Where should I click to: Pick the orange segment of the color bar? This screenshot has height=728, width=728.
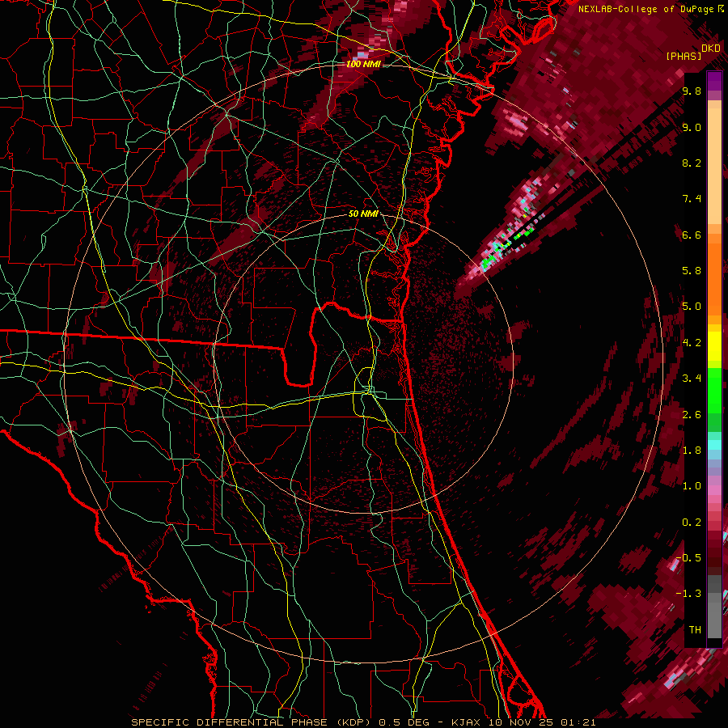[x=714, y=274]
